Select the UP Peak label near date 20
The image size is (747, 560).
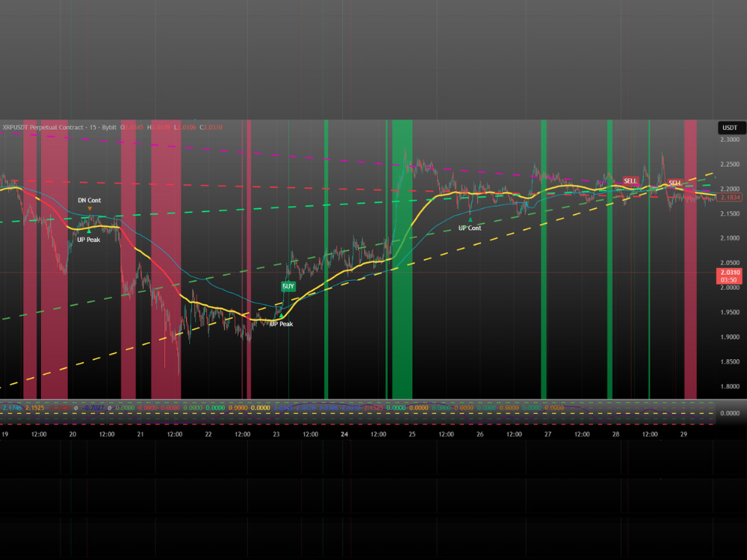89,240
